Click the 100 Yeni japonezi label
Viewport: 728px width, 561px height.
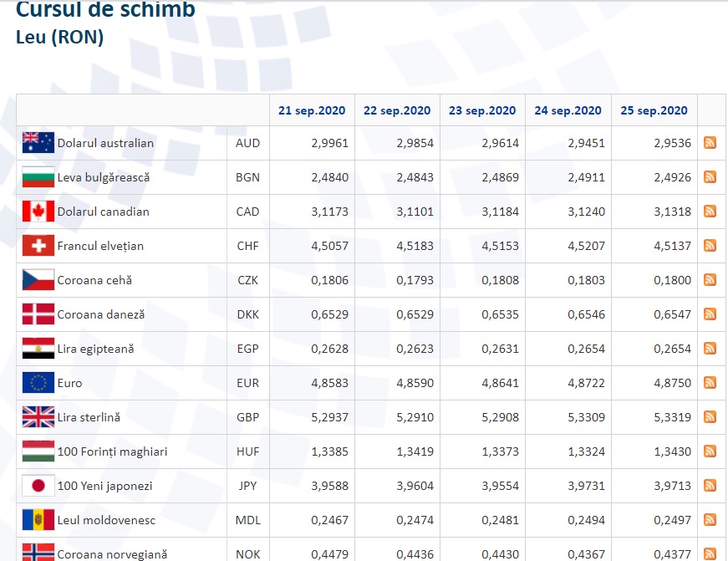pos(105,487)
